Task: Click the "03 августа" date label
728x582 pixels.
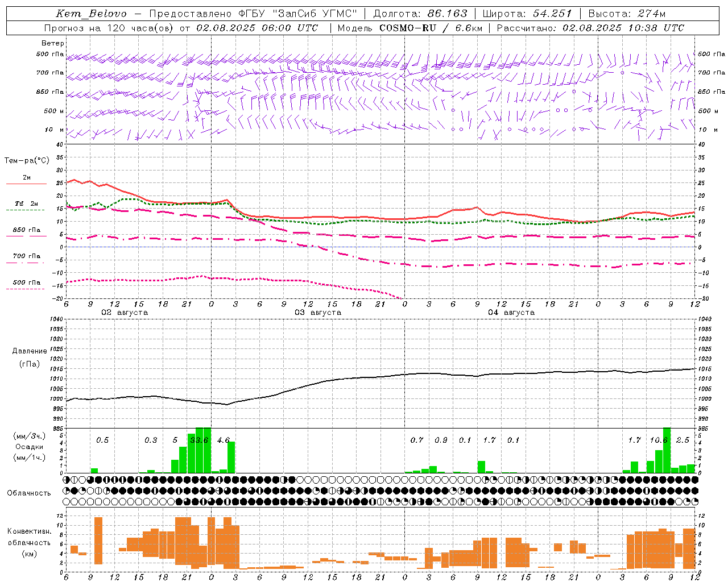Action: (x=318, y=313)
